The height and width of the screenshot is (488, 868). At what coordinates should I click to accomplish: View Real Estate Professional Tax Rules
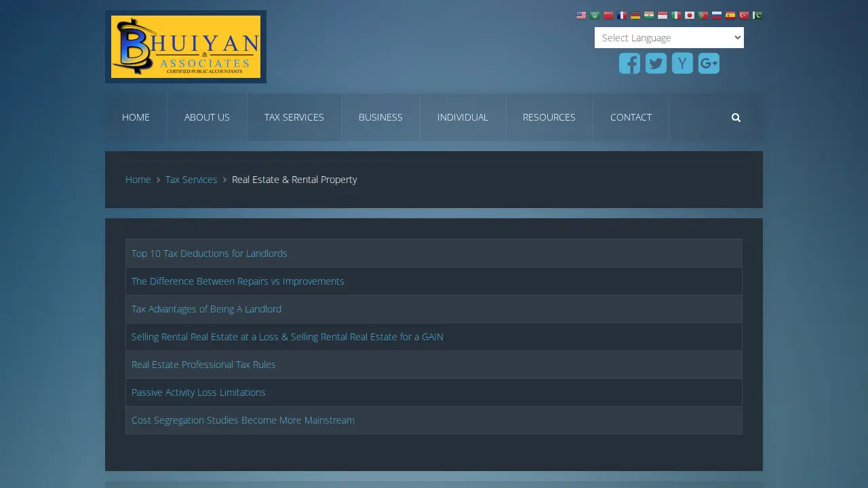point(203,365)
